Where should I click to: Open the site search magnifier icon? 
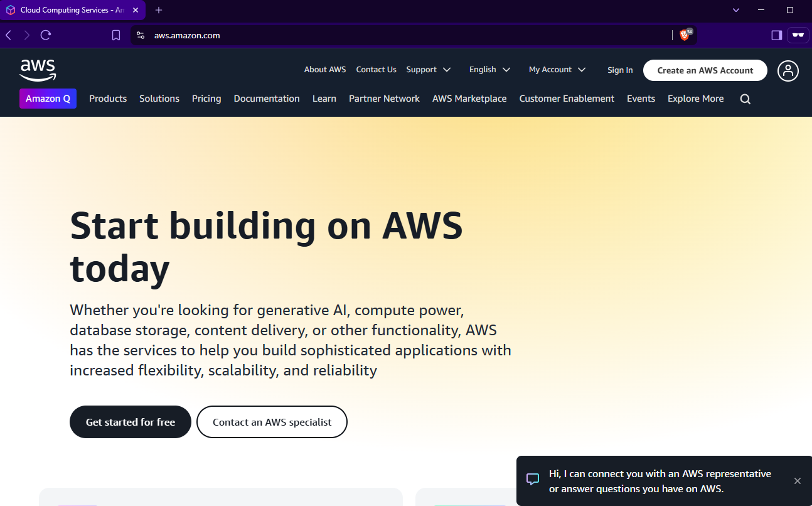[x=745, y=99]
